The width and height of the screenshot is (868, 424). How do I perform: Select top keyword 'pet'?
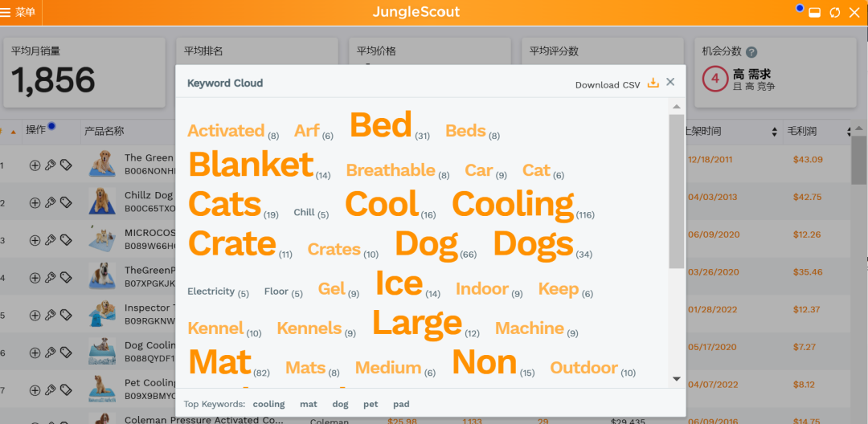pyautogui.click(x=371, y=404)
